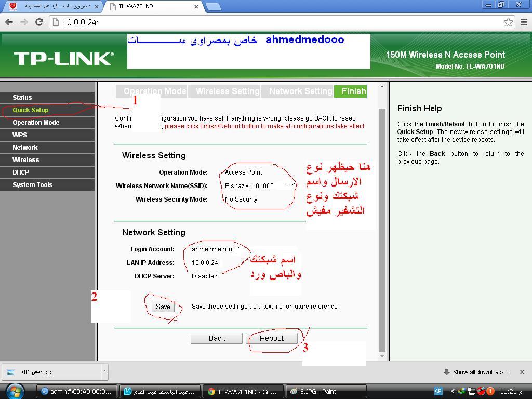
Task: Click the browser forward arrow
Action: tap(24, 22)
